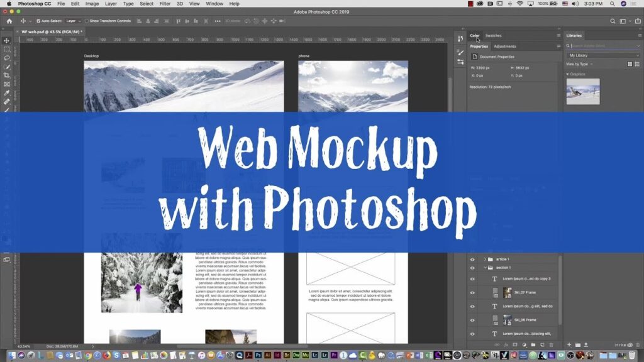Hide the Ski_07 Frame layer

tap(472, 292)
